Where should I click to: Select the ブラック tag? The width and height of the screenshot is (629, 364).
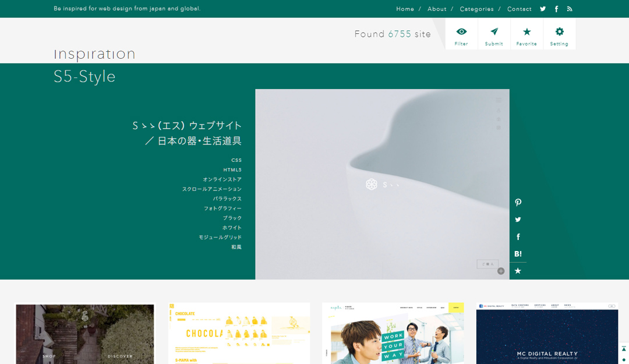click(x=232, y=218)
